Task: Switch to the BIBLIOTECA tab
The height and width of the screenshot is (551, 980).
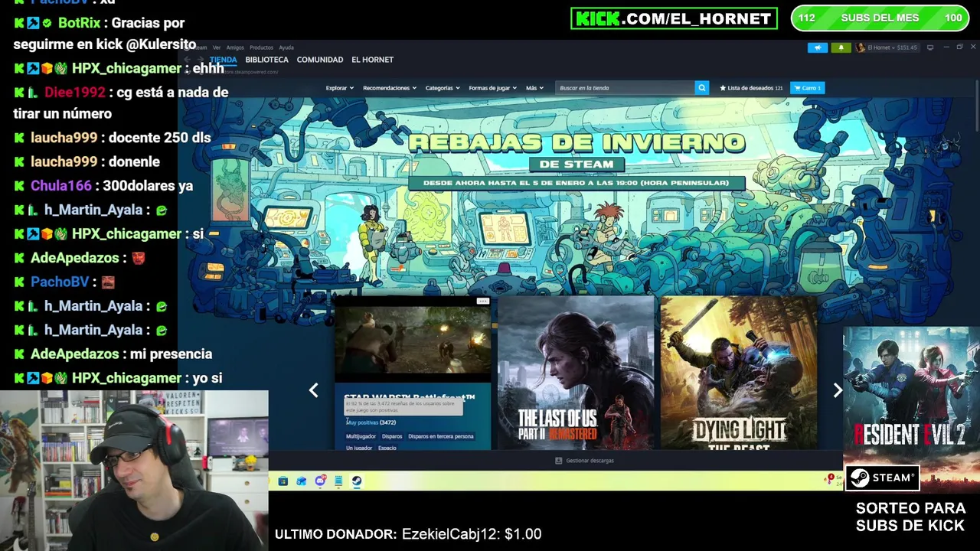Action: (x=266, y=60)
